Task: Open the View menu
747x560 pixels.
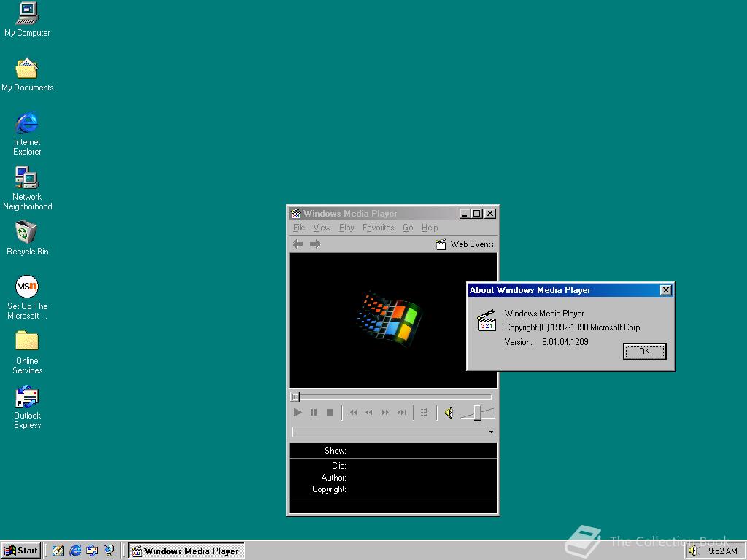Action: pyautogui.click(x=322, y=227)
